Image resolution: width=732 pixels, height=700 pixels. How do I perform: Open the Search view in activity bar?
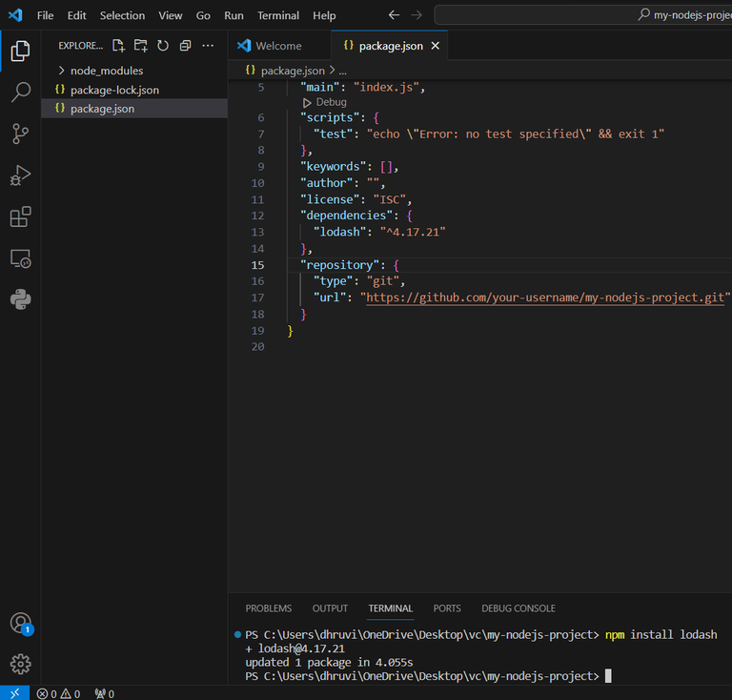[x=20, y=93]
